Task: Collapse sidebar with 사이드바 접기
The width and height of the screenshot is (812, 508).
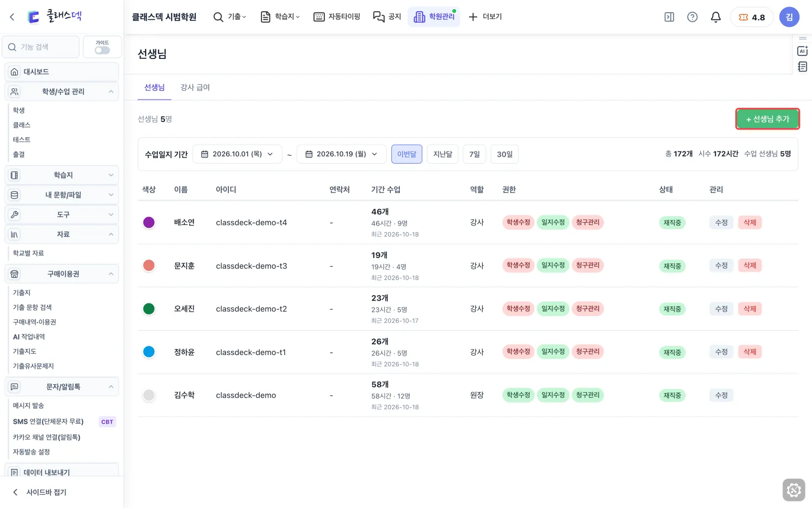Action: (40, 492)
